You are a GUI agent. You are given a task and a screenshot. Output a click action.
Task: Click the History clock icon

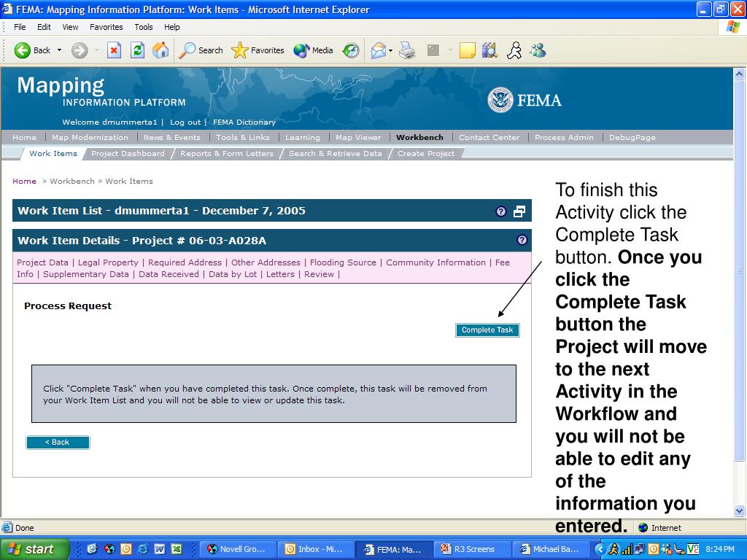coord(351,50)
